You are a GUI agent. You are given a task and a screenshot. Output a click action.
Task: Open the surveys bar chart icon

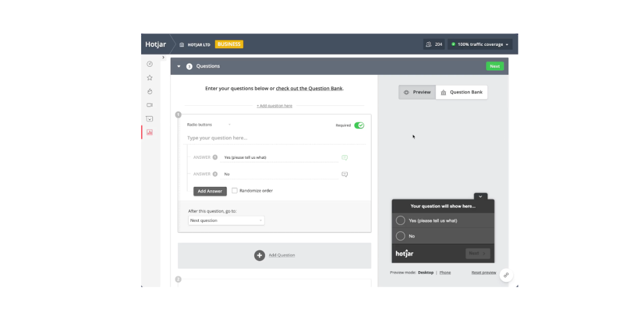[x=149, y=132]
